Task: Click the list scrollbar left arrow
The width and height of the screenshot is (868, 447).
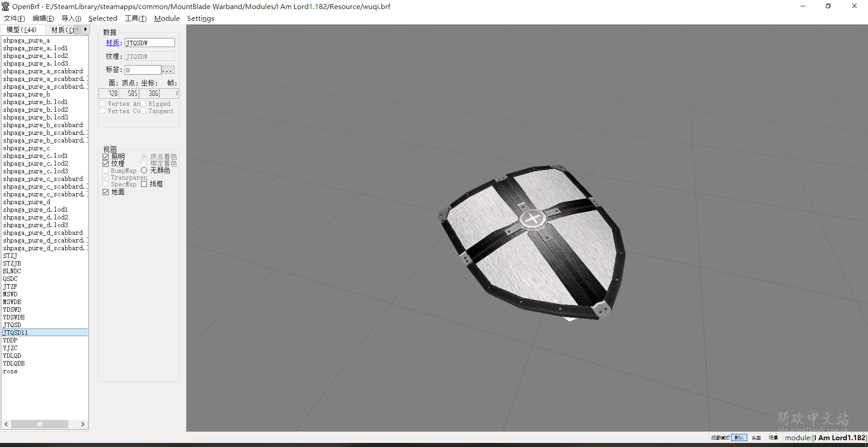Action: [x=6, y=424]
